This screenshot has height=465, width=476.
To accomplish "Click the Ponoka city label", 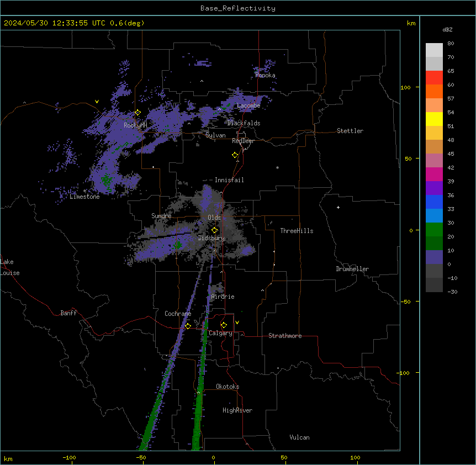I will (265, 75).
